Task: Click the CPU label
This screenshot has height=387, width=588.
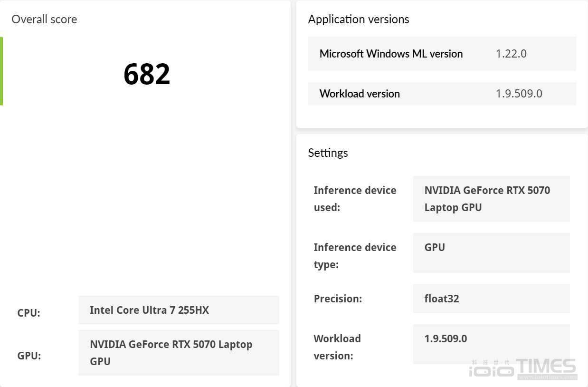Action: 29,313
